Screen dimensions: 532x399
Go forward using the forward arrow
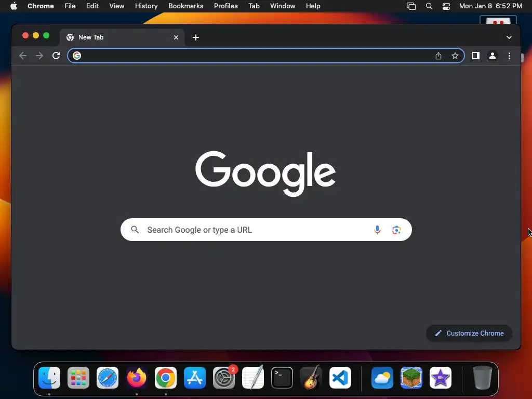point(39,56)
